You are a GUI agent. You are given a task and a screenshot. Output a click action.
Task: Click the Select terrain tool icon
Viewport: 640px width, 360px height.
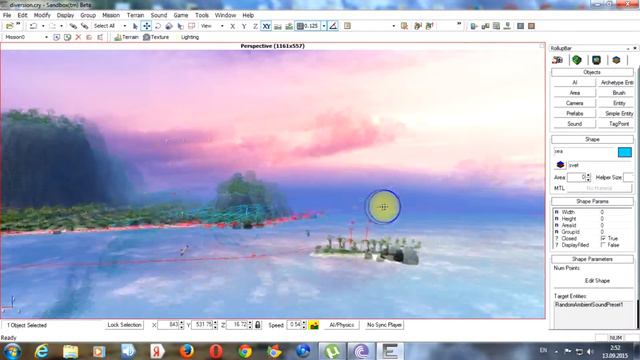coord(180,26)
